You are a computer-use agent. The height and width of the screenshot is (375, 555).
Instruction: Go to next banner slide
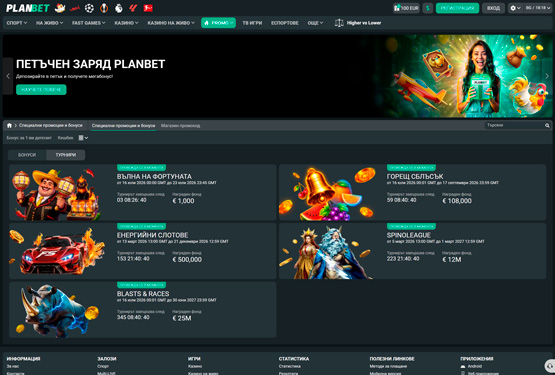point(547,76)
